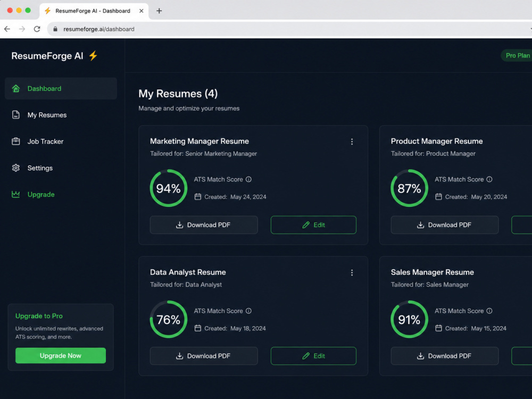Edit the Marketing Manager Resume
Viewport: 532px width, 399px height.
point(313,225)
